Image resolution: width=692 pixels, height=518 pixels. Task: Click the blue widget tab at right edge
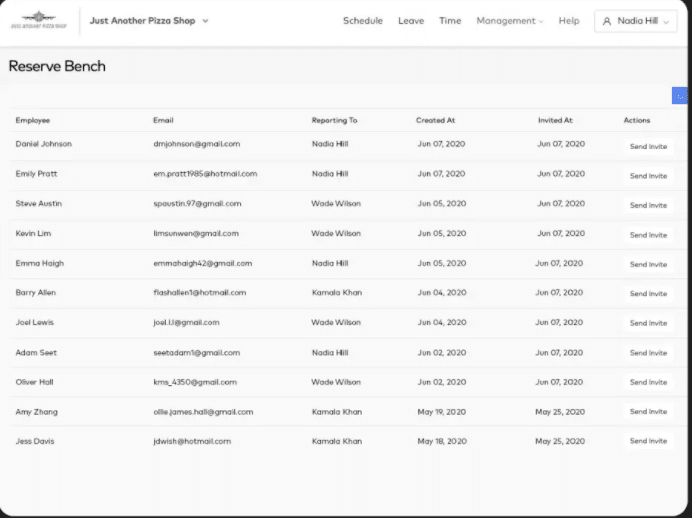[680, 96]
